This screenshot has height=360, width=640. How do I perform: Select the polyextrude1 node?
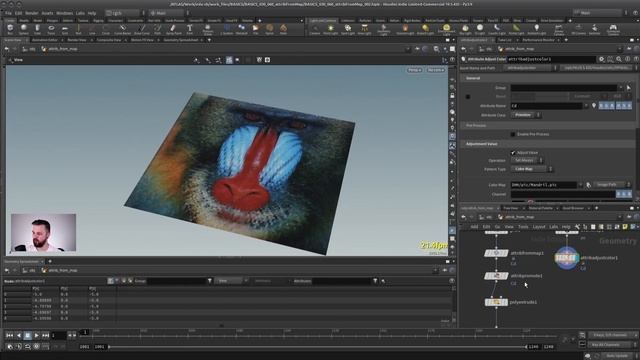(x=496, y=302)
